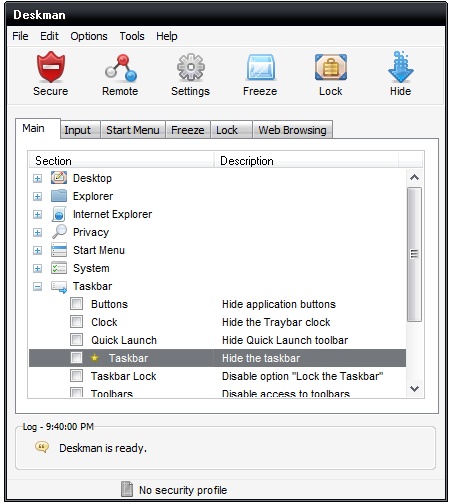Switch to the Web Browsing tab

pos(292,130)
